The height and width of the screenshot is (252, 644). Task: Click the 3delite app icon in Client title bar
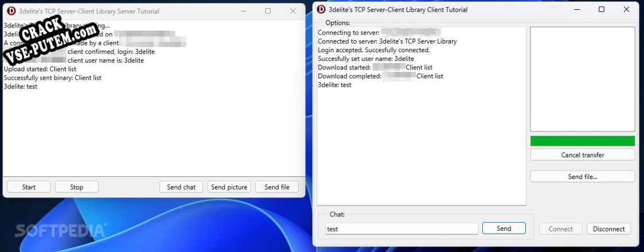coord(321,9)
